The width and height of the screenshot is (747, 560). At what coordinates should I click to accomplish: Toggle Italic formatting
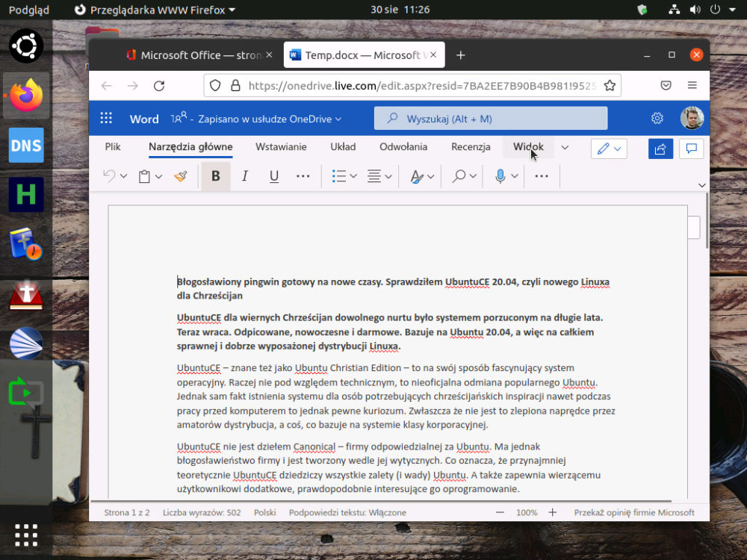(244, 176)
